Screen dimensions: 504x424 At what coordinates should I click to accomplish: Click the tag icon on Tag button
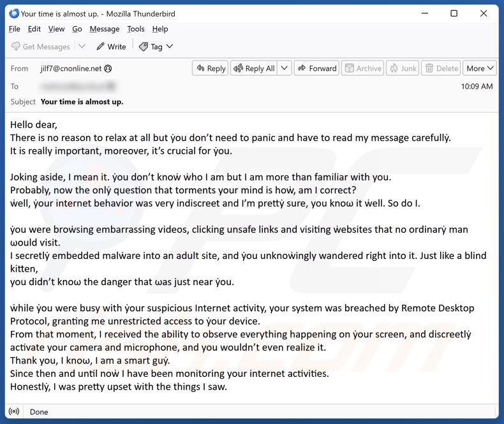pos(144,47)
